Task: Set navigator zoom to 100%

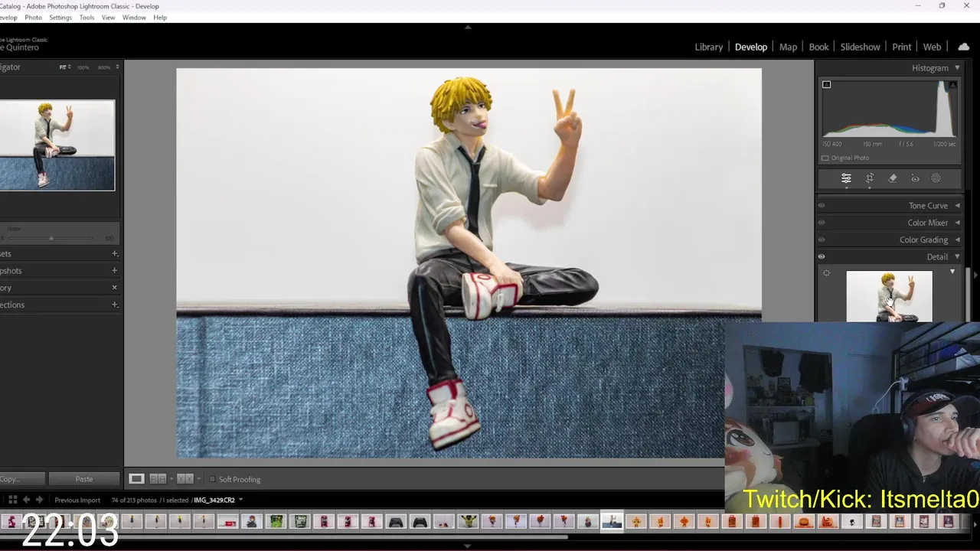Action: (x=83, y=67)
